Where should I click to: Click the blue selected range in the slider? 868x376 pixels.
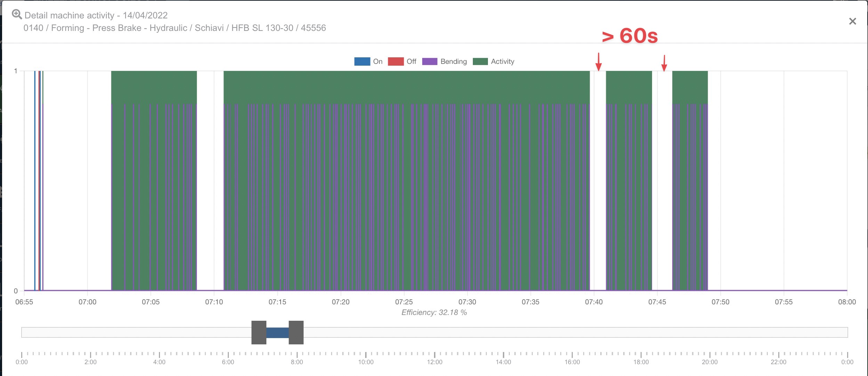click(x=278, y=333)
